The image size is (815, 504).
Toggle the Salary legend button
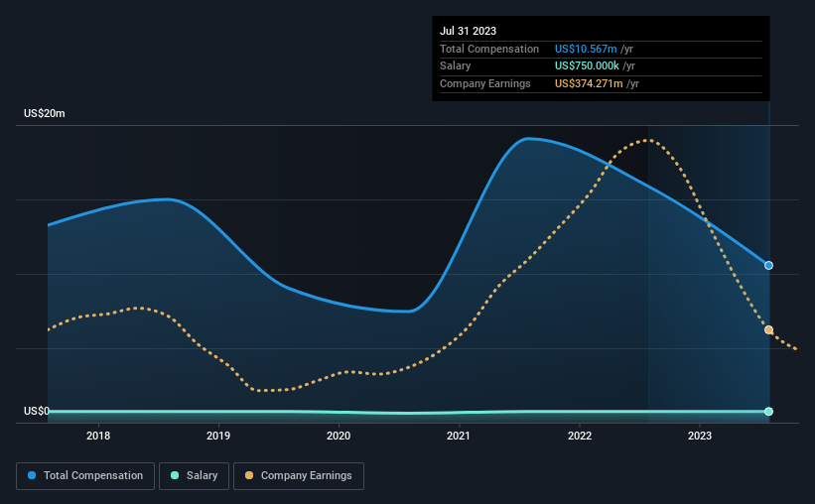[194, 476]
